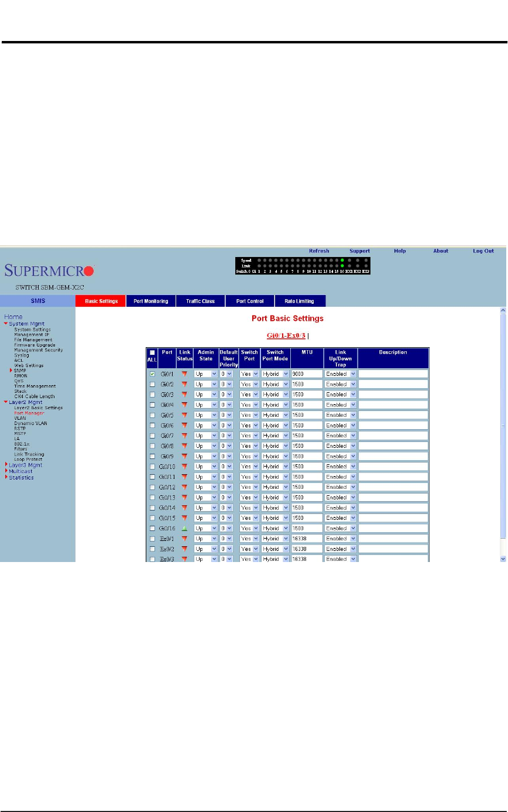Switch to the Port Monitoring tab
The height and width of the screenshot is (812, 508).
[x=151, y=301]
